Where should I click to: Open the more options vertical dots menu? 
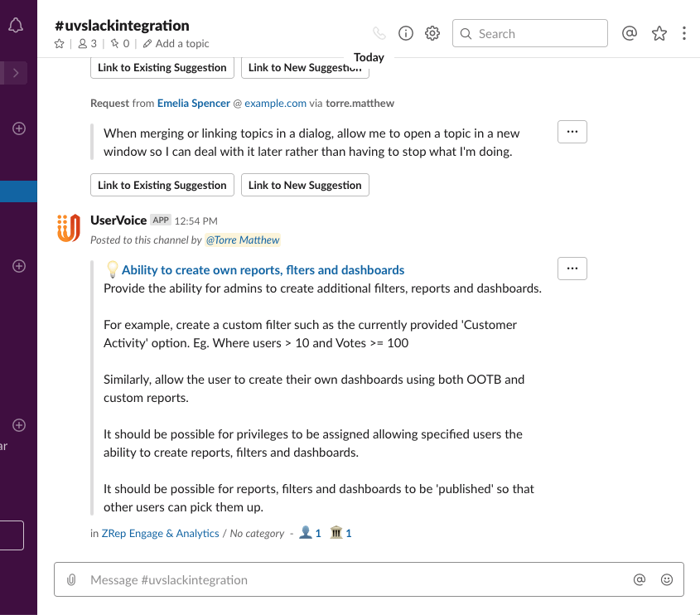point(684,33)
